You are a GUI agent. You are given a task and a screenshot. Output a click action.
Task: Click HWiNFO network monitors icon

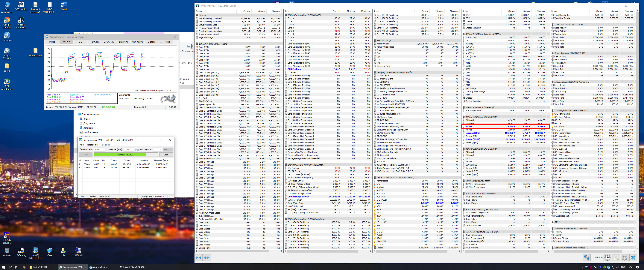[587, 257]
